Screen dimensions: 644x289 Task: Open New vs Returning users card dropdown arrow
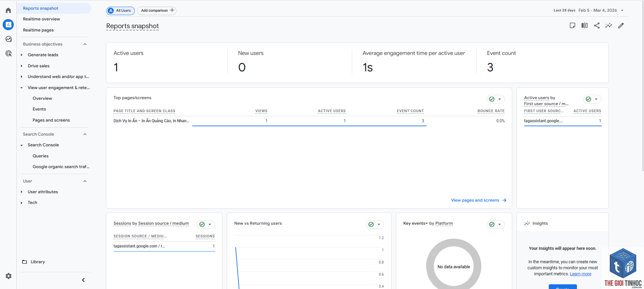tap(379, 224)
